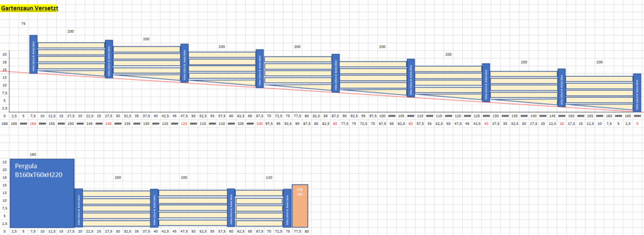This screenshot has width=644, height=235.
Task: Click the red 140 value cell
Action: pyautogui.click(x=108, y=123)
